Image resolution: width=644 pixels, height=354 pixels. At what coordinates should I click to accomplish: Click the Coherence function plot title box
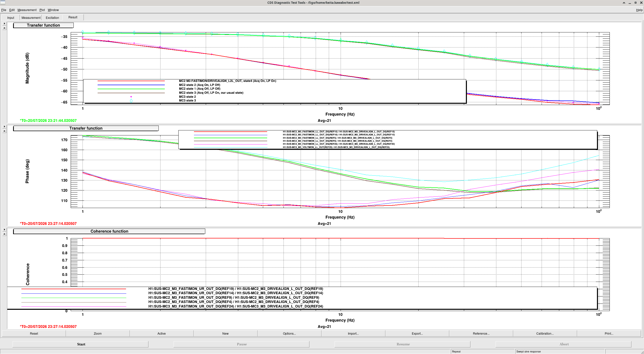pos(109,231)
